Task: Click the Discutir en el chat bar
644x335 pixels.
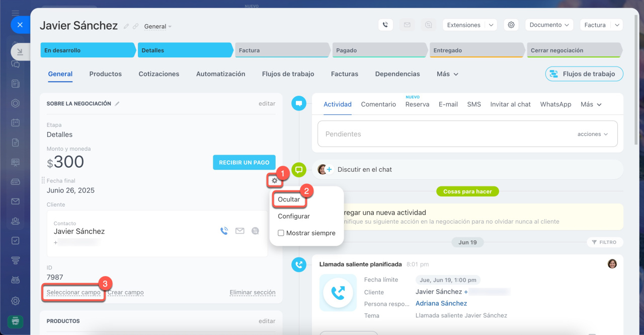Action: tap(467, 170)
